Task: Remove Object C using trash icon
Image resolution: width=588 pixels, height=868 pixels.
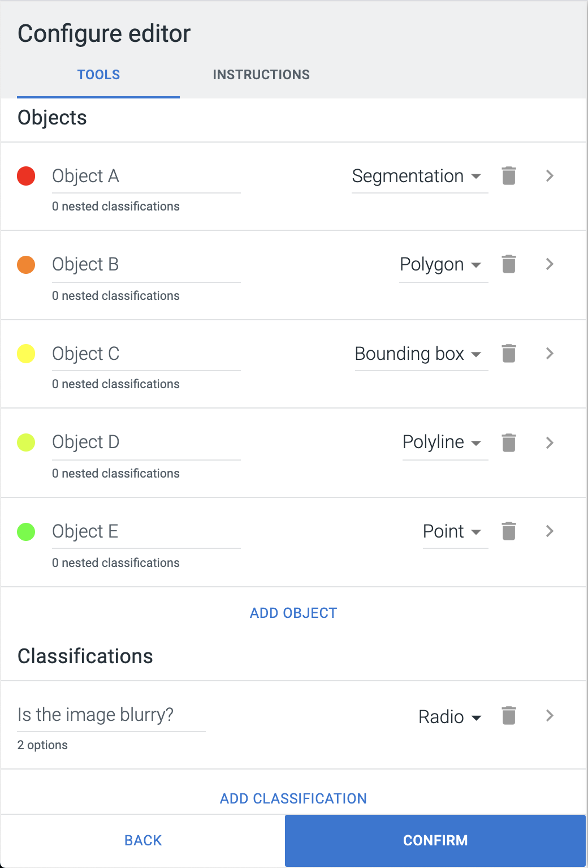Action: [509, 353]
